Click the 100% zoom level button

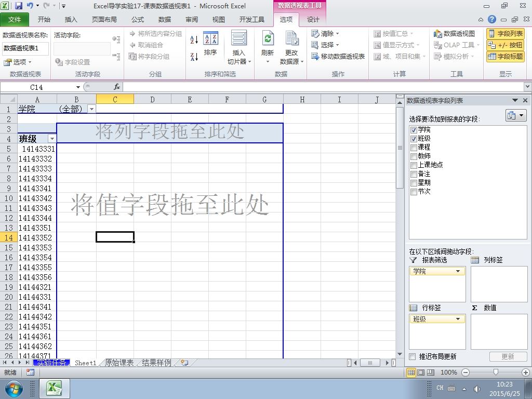pos(448,372)
